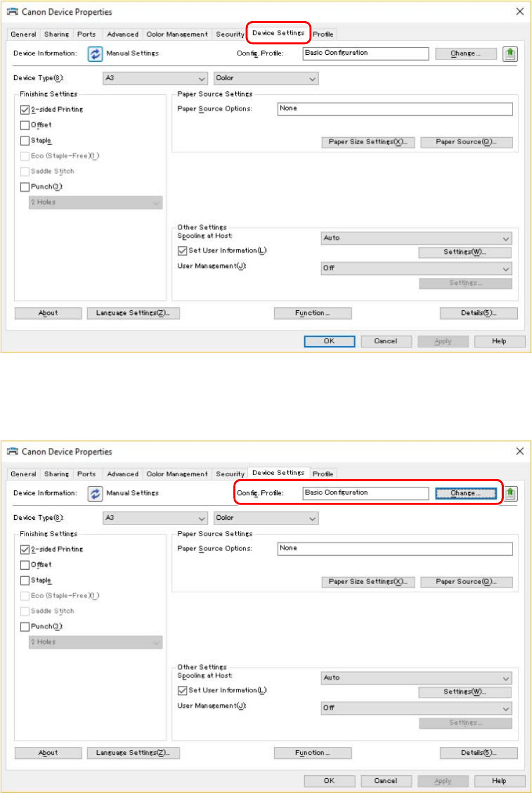Click Config. Profile field in lower dialog
532x793 pixels.
click(x=365, y=493)
